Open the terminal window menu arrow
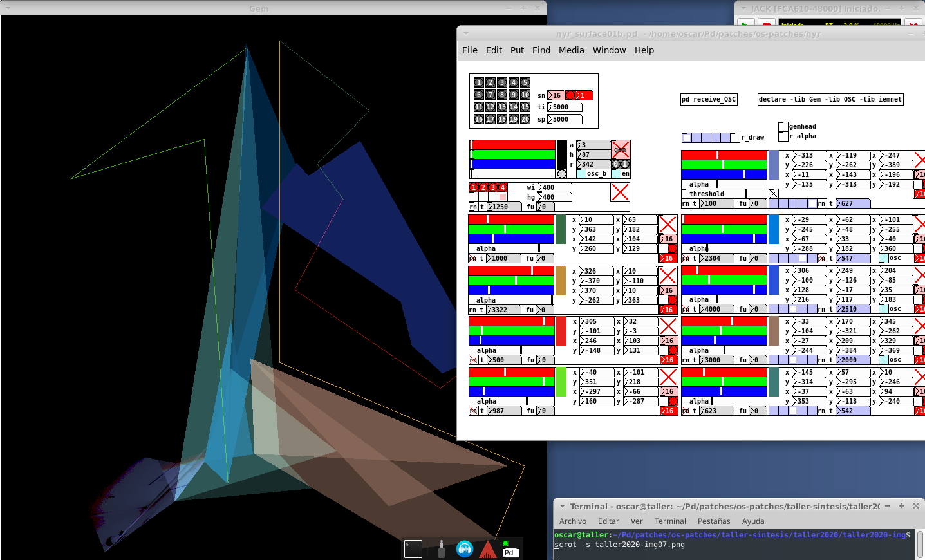 point(562,507)
